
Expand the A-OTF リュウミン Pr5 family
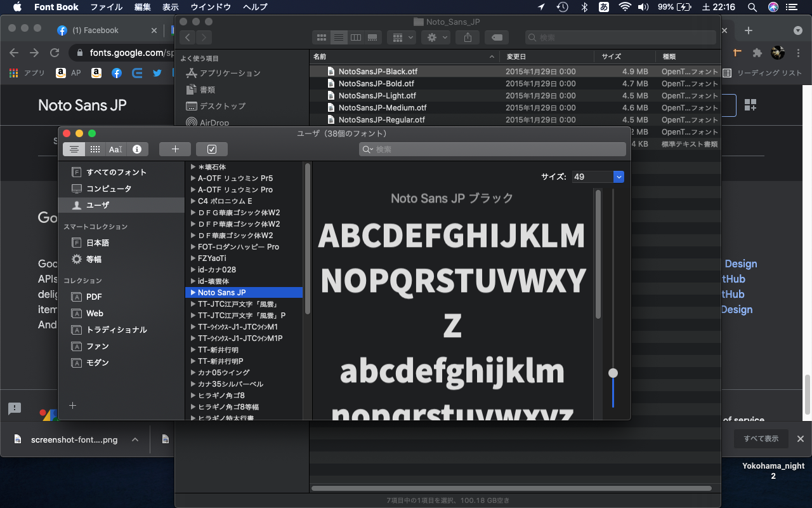click(193, 178)
